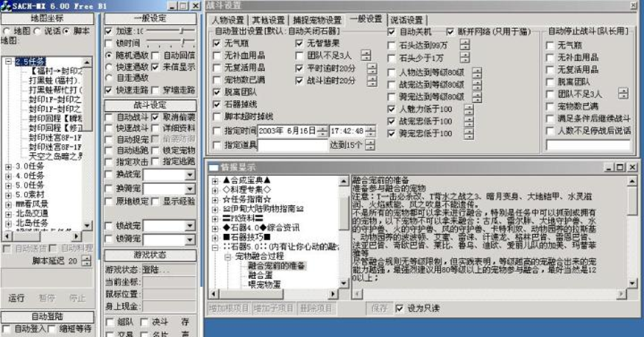Enable 自动逃跑 checkbox
The height and width of the screenshot is (337, 644).
(x=109, y=151)
